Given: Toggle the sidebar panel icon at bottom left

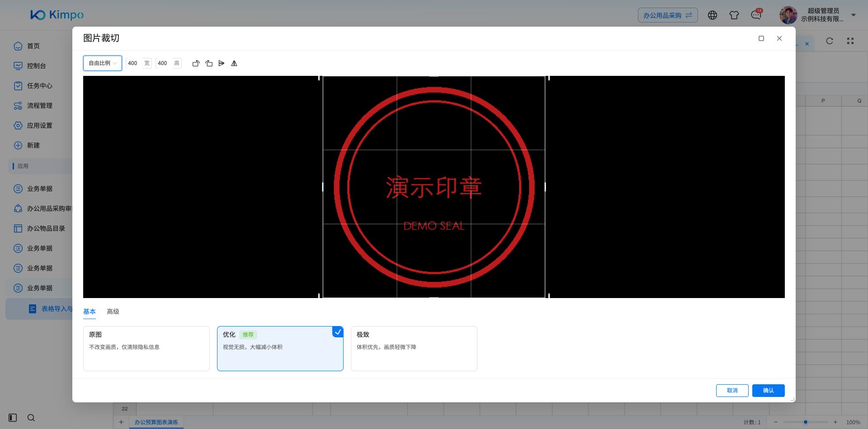Looking at the screenshot, I should pos(13,418).
